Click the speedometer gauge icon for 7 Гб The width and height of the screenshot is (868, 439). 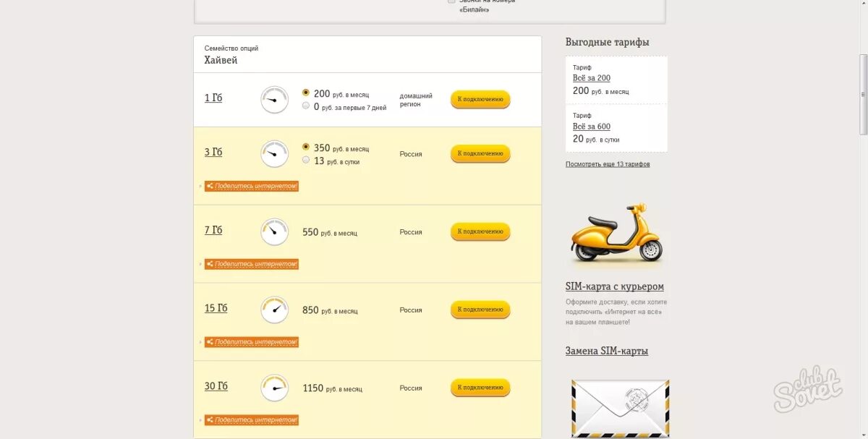(x=274, y=231)
